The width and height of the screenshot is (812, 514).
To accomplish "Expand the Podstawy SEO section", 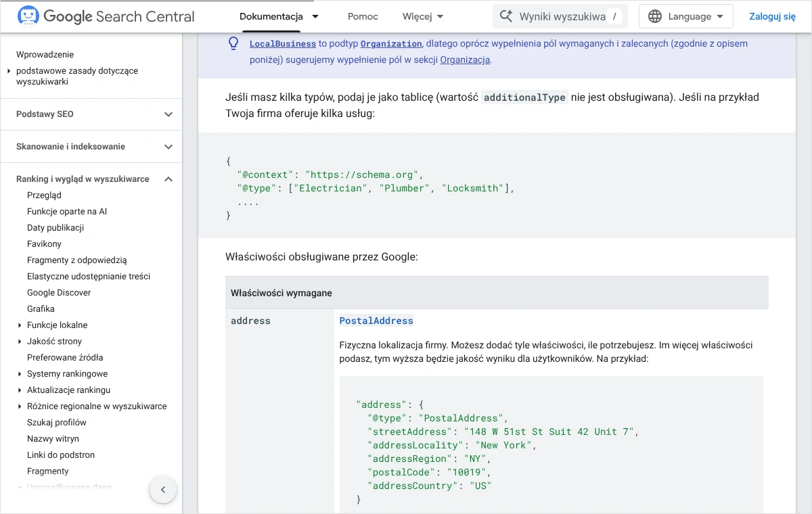I will pyautogui.click(x=168, y=114).
